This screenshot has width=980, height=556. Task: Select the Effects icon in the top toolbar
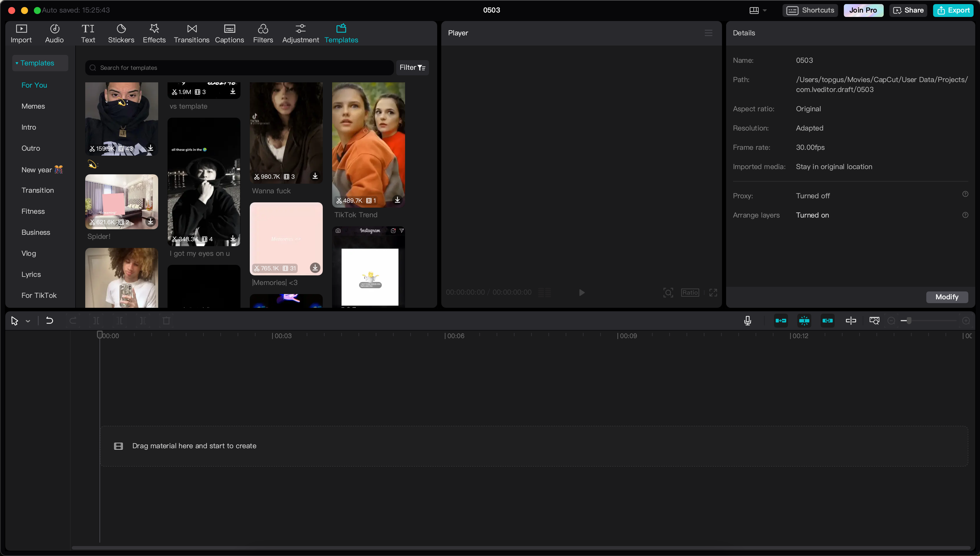tap(154, 33)
